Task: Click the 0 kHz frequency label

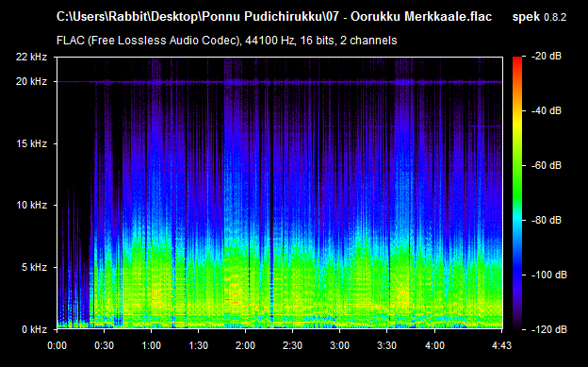Action: 34,329
